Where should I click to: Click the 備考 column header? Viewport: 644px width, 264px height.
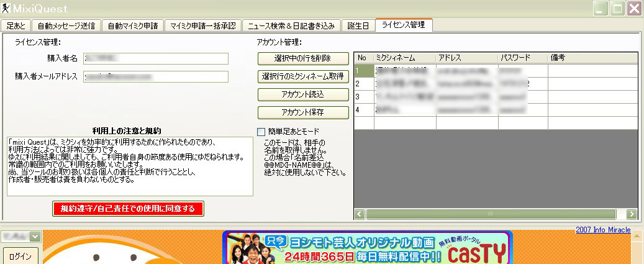point(592,58)
